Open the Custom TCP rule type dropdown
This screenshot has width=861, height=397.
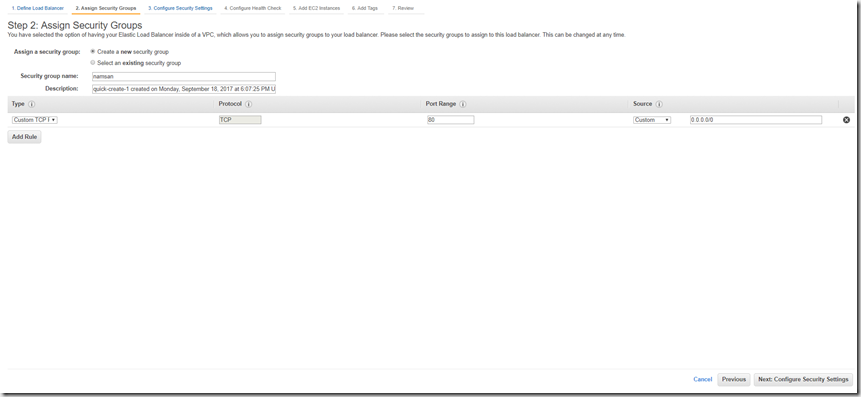pyautogui.click(x=35, y=120)
